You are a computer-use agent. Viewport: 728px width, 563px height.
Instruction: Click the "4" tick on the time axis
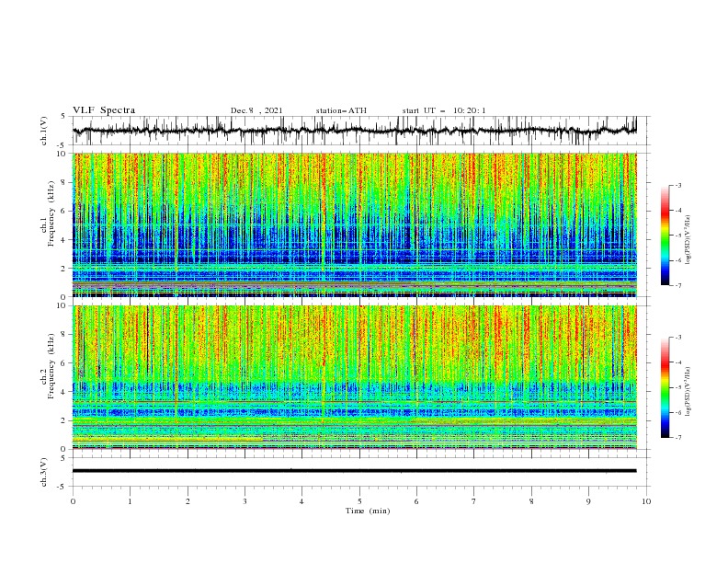(302, 501)
